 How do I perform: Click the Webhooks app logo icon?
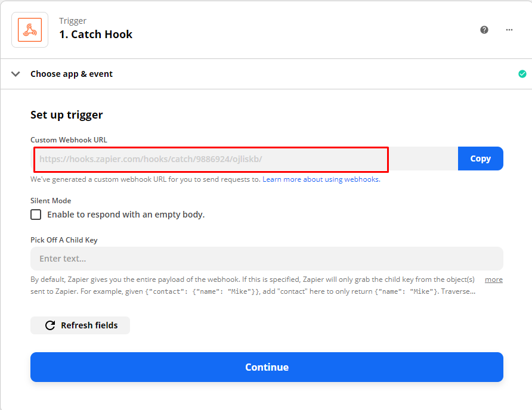pyautogui.click(x=30, y=30)
